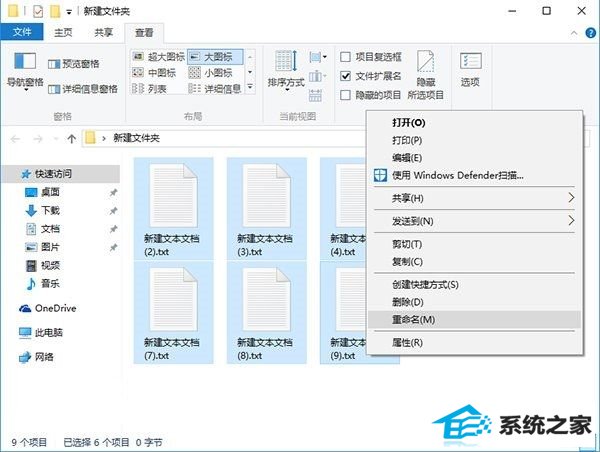The width and height of the screenshot is (600, 452).
Task: Open Music in the navigation pane
Action: (x=50, y=284)
